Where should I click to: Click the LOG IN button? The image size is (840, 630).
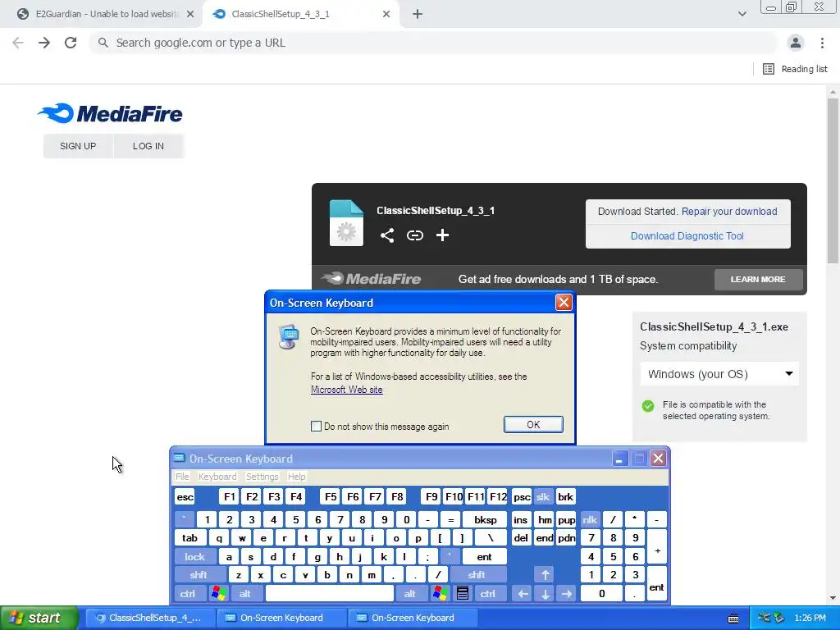coord(148,146)
